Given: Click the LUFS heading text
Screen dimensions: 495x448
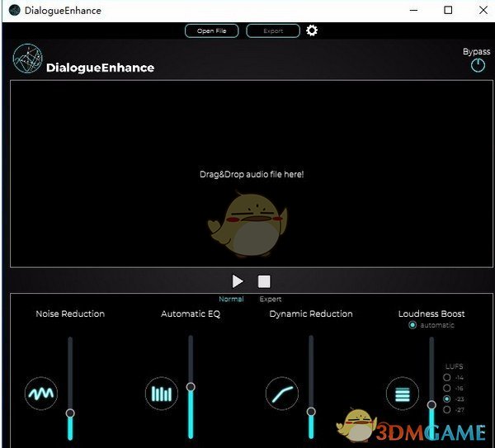Looking at the screenshot, I should [x=455, y=366].
